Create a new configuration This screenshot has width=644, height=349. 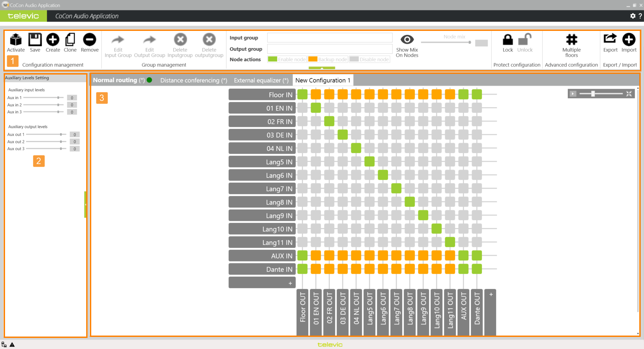[x=53, y=40]
